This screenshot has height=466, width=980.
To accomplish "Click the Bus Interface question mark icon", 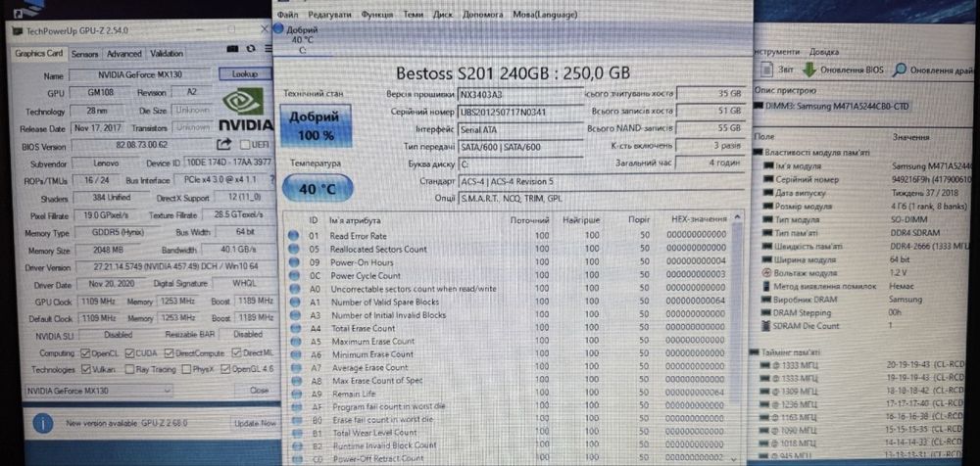I will [271, 180].
